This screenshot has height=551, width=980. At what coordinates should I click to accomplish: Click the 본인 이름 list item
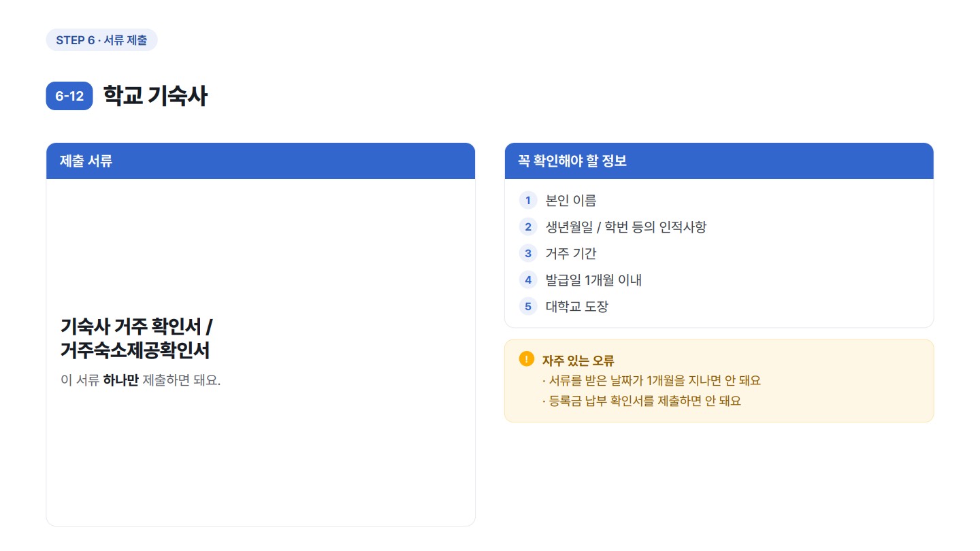[x=571, y=200]
